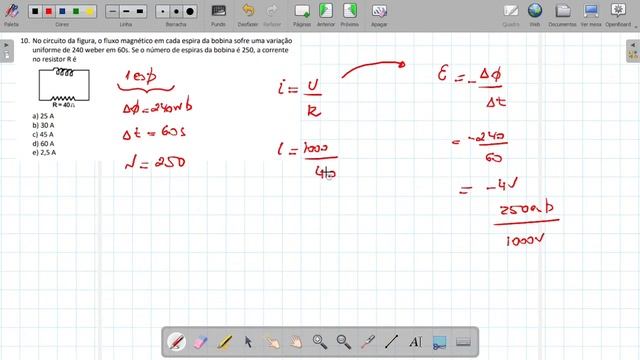
Task: Click answer option 'd) 60 A'
Action: coord(43,144)
